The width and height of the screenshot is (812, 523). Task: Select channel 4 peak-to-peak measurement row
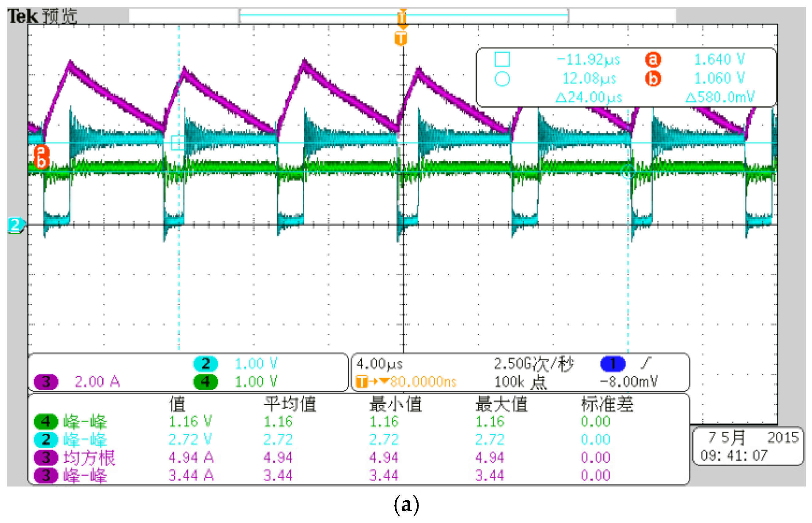point(85,422)
